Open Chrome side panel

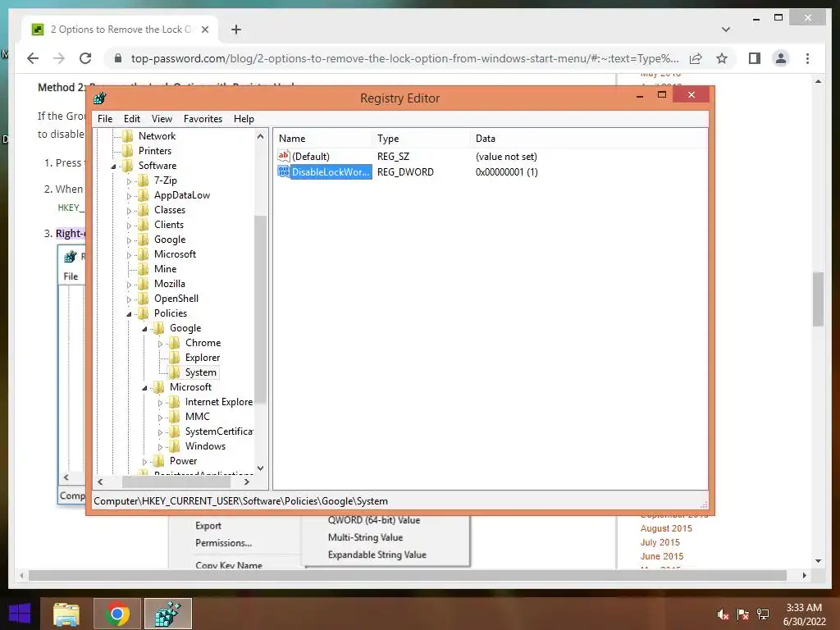click(755, 58)
